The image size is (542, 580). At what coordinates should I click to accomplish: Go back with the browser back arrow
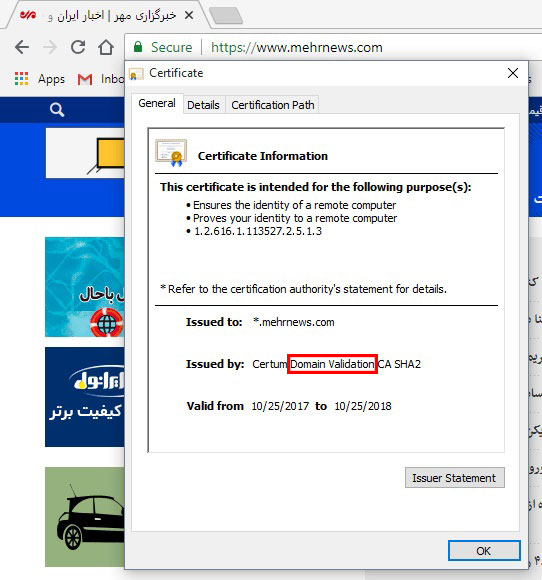click(22, 47)
